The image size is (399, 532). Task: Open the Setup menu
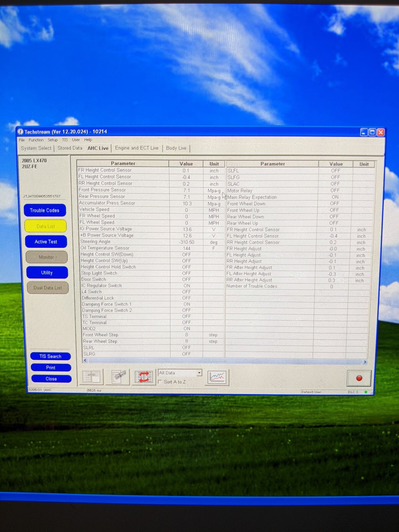point(53,140)
